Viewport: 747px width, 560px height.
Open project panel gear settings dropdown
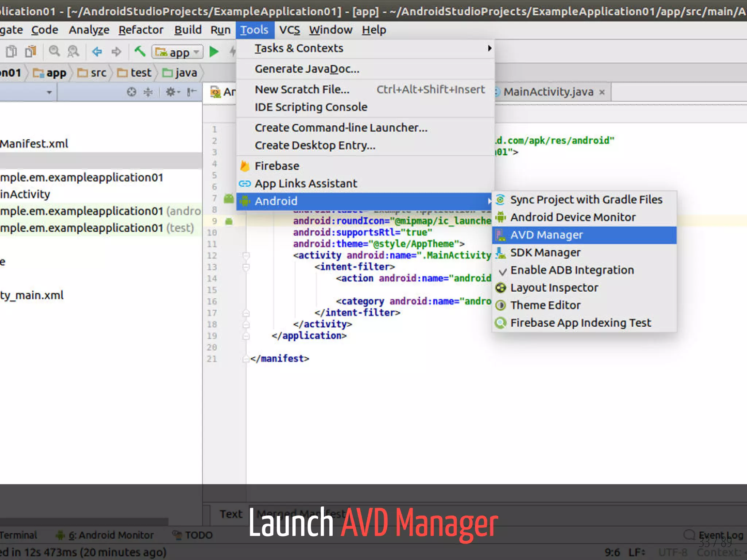173,92
